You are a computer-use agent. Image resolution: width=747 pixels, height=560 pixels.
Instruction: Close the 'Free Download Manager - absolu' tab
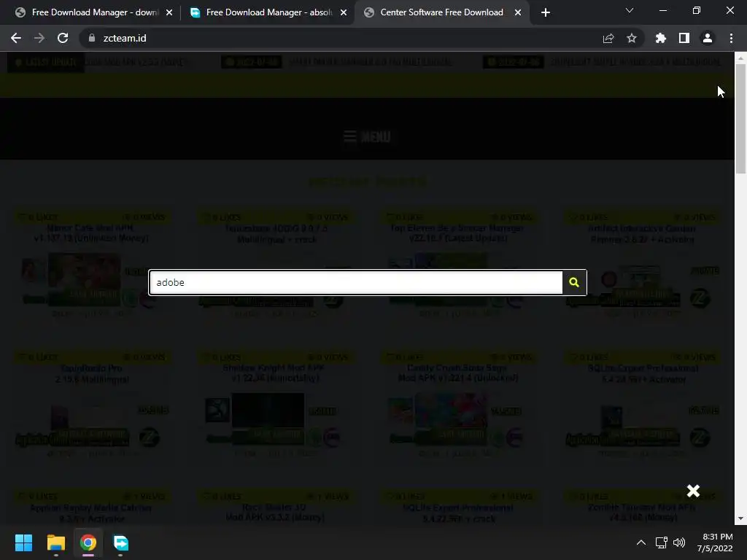[344, 12]
